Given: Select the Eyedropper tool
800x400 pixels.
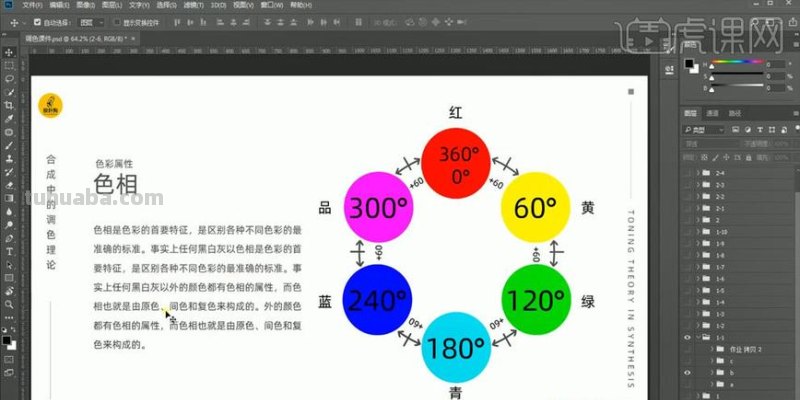Looking at the screenshot, I should coord(9,118).
